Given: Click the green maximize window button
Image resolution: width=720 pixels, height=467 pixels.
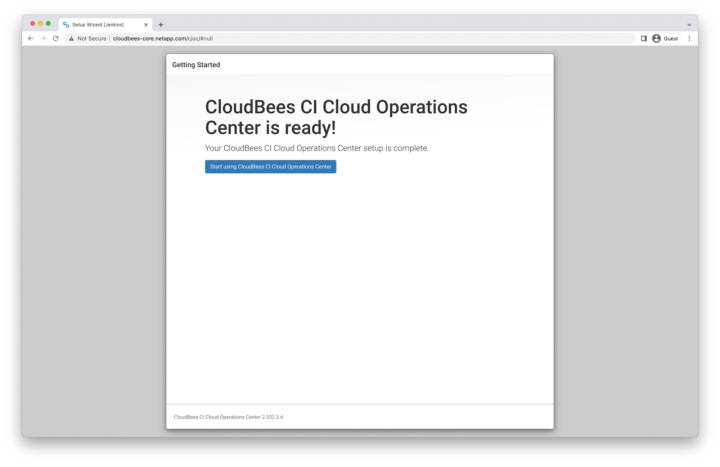Looking at the screenshot, I should click(48, 23).
